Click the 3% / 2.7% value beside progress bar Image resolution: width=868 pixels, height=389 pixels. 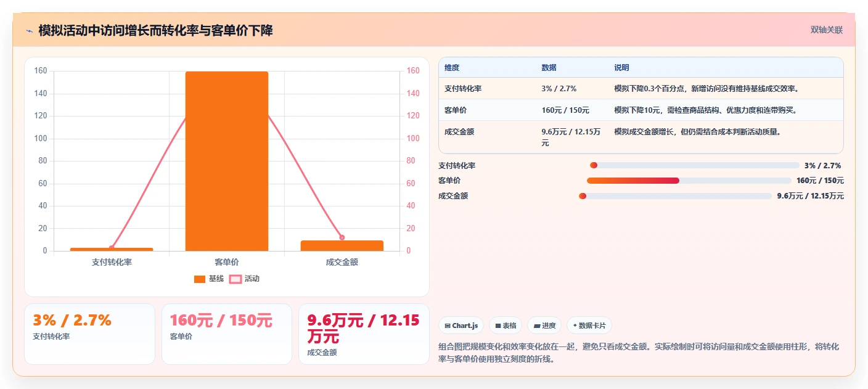click(822, 165)
